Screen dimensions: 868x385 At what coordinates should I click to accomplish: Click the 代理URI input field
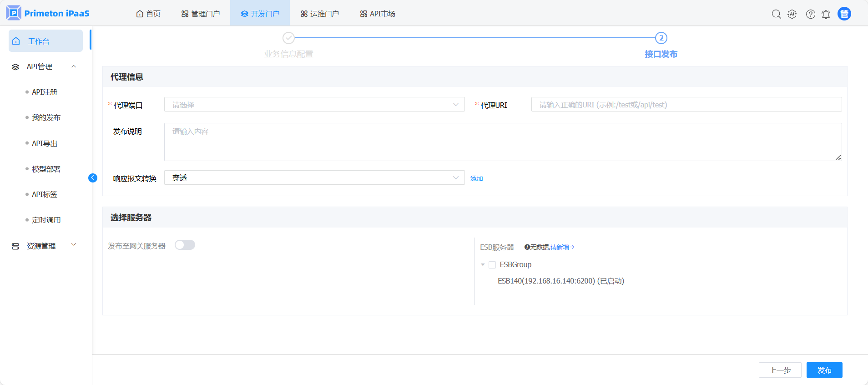[x=686, y=105]
